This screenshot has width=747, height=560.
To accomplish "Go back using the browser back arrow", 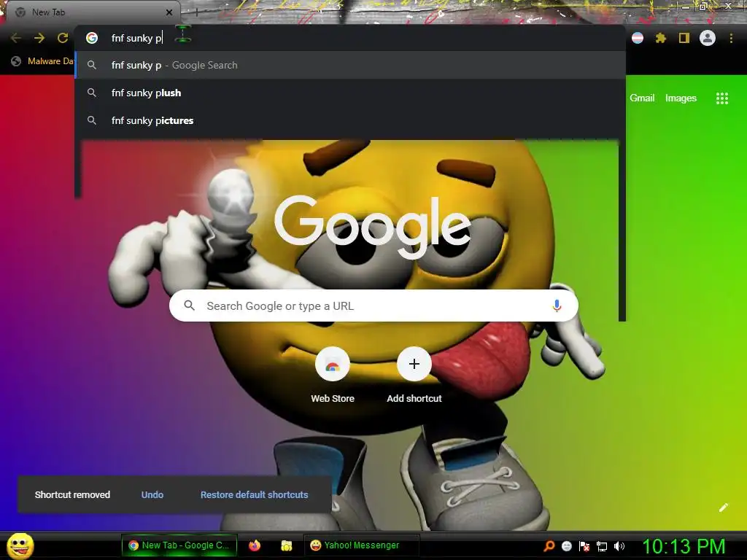I will (x=16, y=38).
